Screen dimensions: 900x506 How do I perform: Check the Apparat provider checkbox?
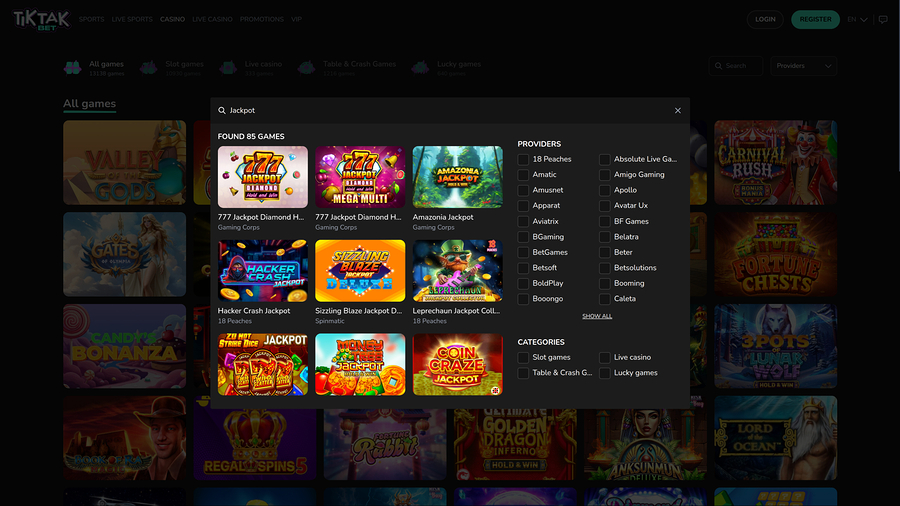[x=523, y=206]
